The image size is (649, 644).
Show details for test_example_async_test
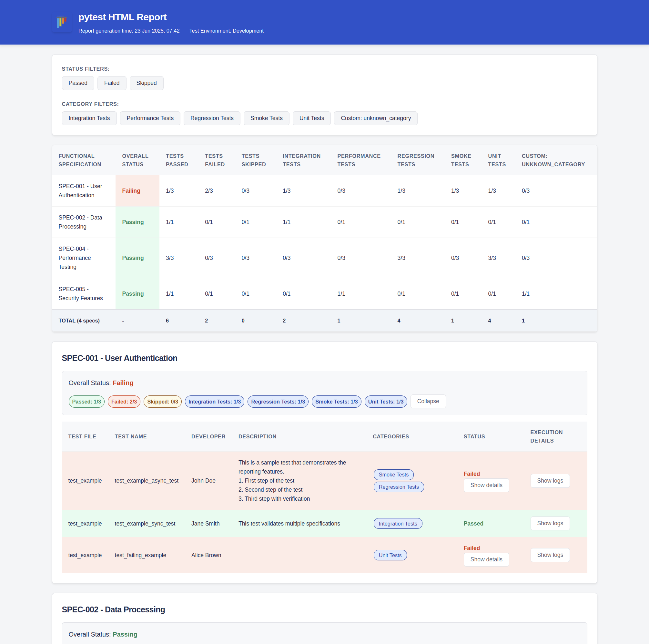point(486,485)
